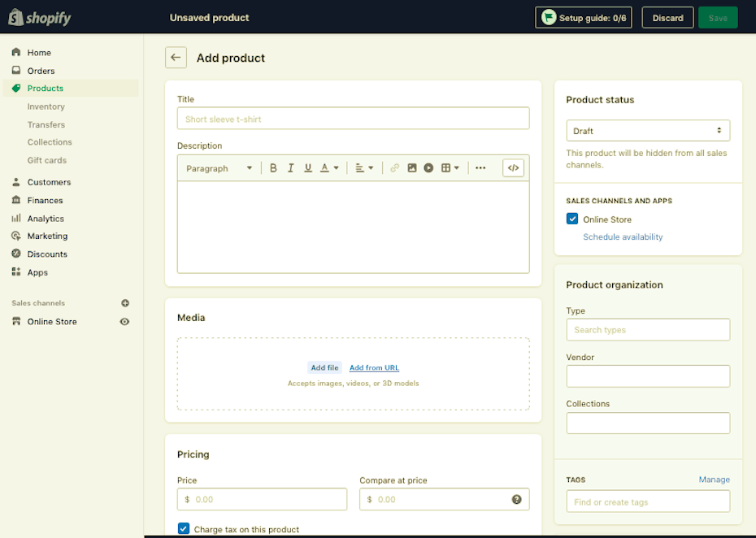This screenshot has height=538, width=756.
Task: Apply italic formatting in description toolbar
Action: click(290, 168)
